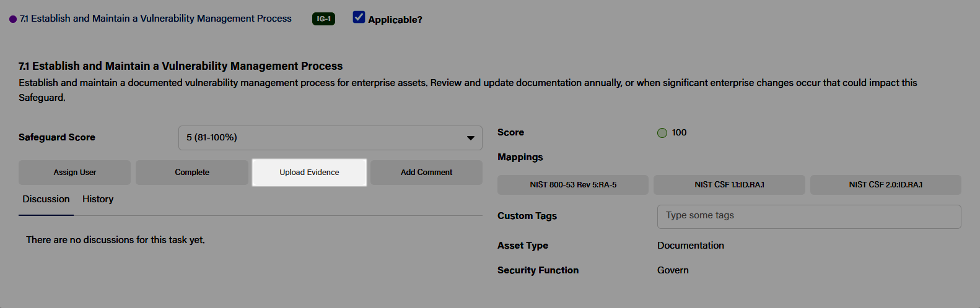
Task: Click the purple status dot beside 7.1 title
Action: pyautogui.click(x=13, y=19)
